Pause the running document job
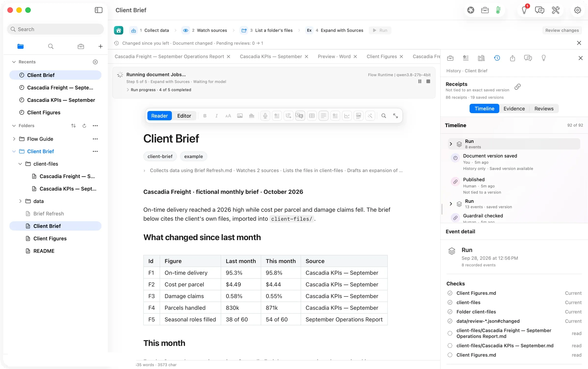Viewport: 588px width, 369px height. tap(420, 81)
